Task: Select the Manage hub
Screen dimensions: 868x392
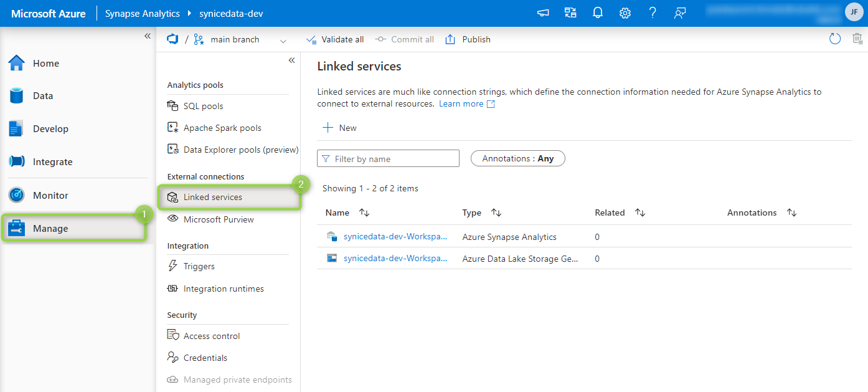Action: pyautogui.click(x=73, y=228)
